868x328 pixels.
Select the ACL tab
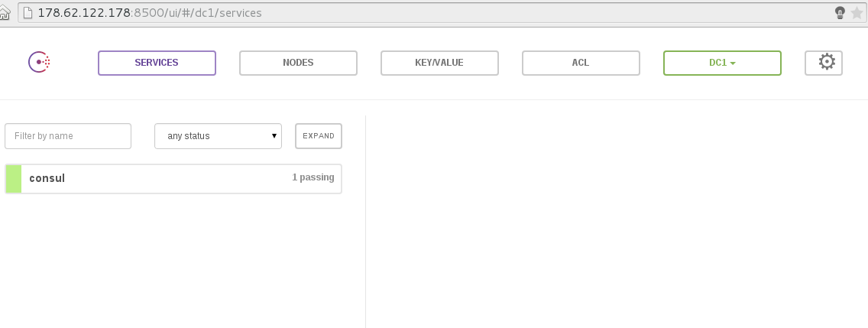click(x=581, y=63)
